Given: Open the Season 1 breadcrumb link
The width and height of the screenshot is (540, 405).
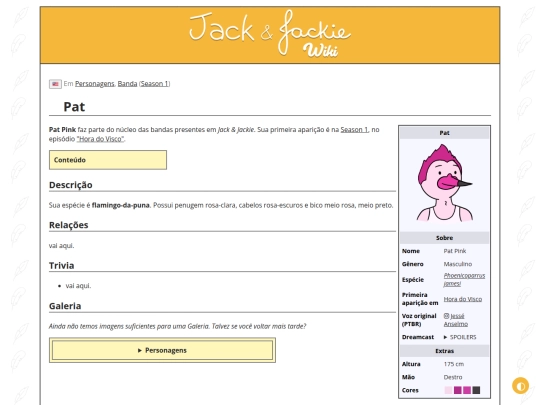Looking at the screenshot, I should [x=154, y=84].
